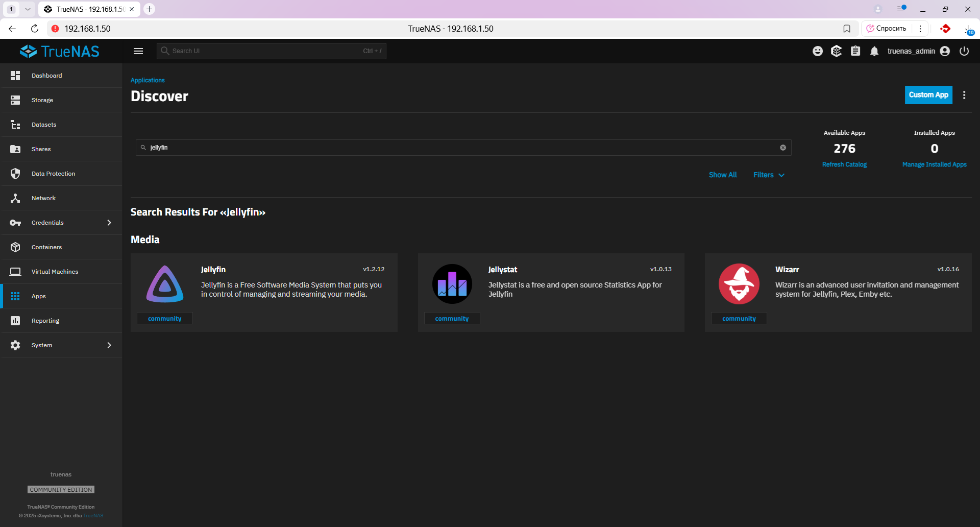The height and width of the screenshot is (527, 980).
Task: Open the TrueCommand status icon
Action: (836, 51)
